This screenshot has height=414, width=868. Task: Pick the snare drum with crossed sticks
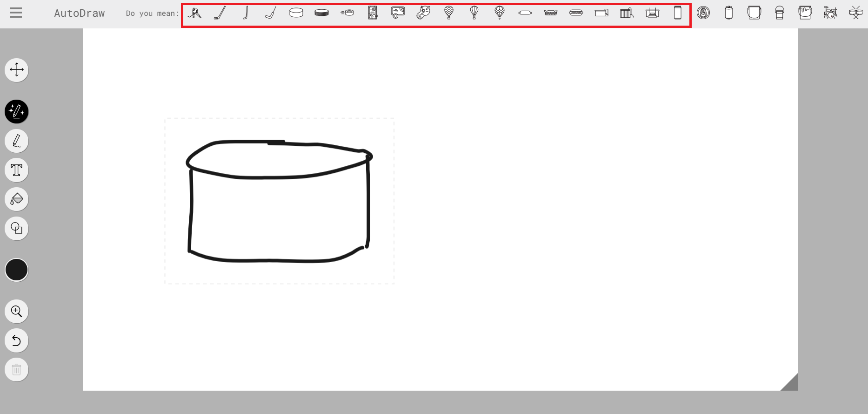[856, 13]
